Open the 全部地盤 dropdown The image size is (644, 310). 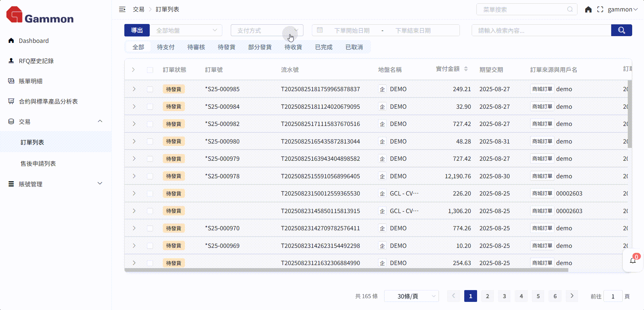(186, 30)
